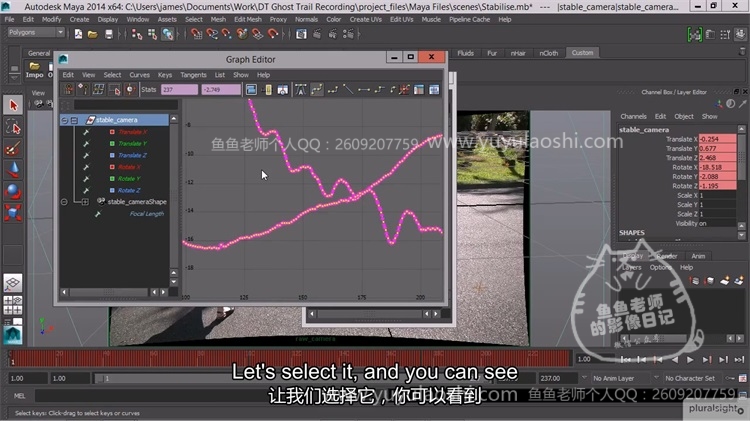Expand the stable_cameraShape node

pos(85,201)
